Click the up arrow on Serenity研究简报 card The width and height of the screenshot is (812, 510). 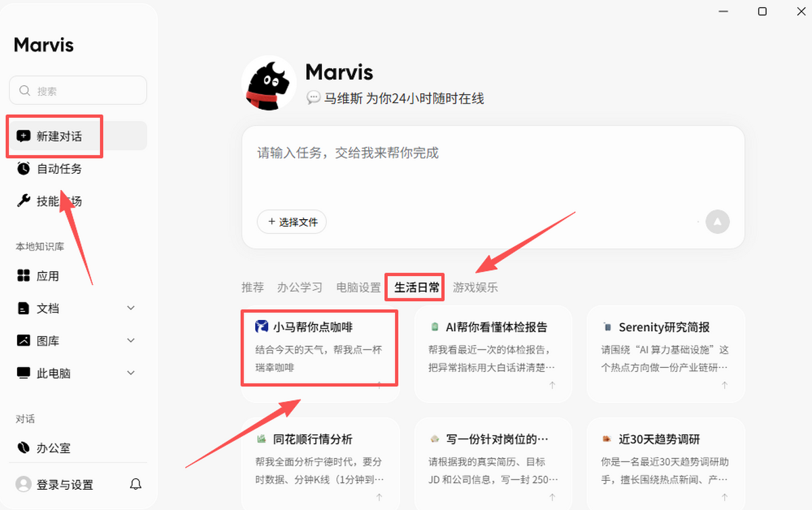[725, 385]
